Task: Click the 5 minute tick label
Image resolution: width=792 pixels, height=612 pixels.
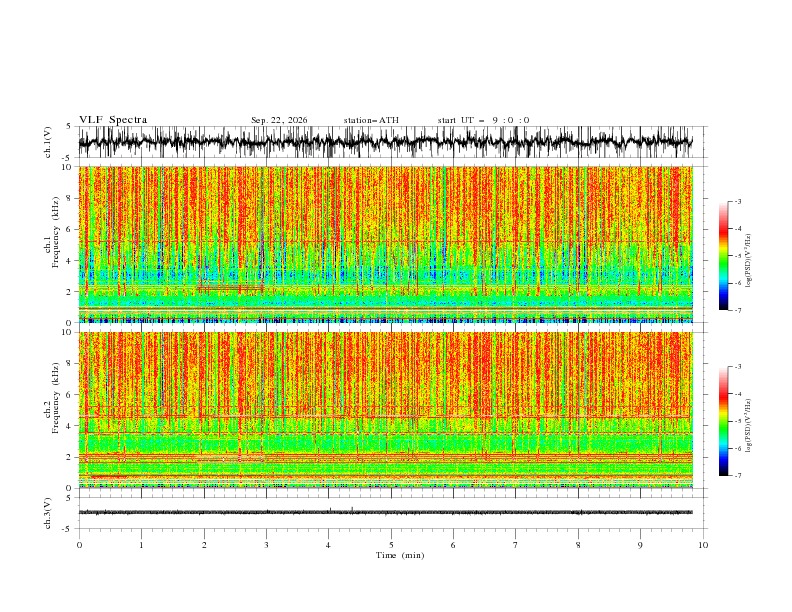Action: 391,545
